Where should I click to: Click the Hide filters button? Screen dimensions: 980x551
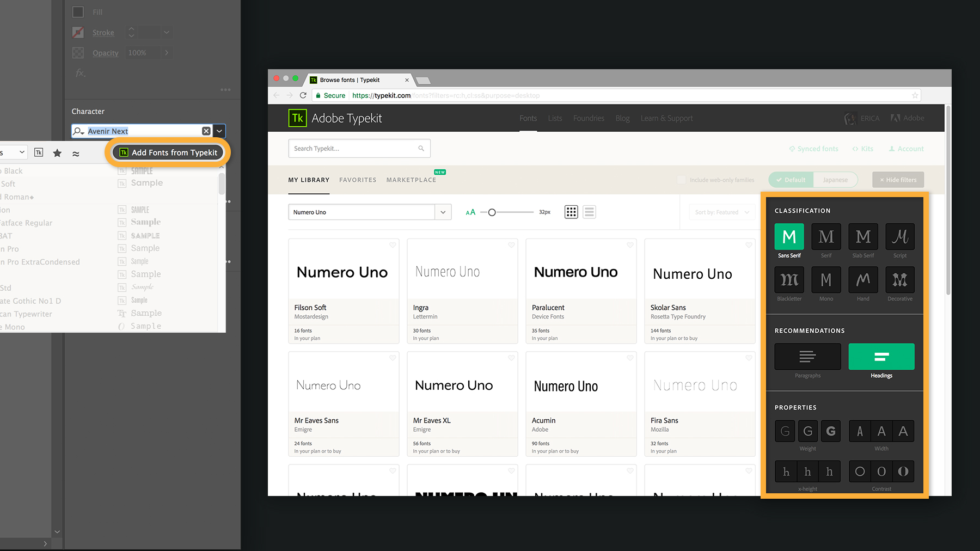coord(898,180)
